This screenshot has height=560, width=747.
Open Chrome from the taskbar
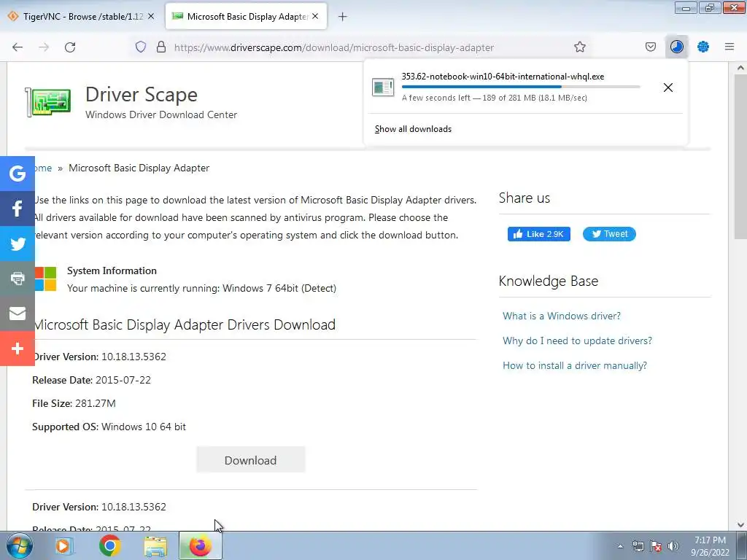[109, 545]
